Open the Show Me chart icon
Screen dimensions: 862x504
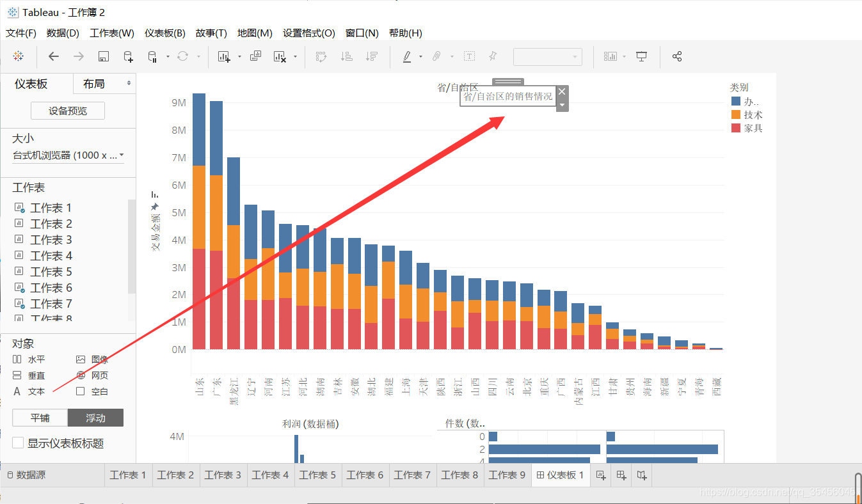coord(610,56)
